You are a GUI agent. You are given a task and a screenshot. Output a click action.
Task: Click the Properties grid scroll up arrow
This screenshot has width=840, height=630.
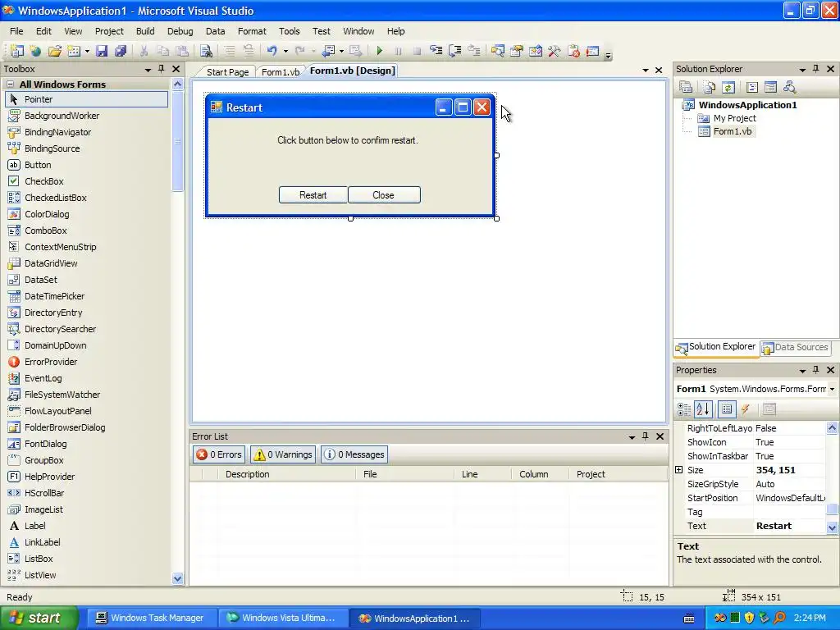pos(832,427)
